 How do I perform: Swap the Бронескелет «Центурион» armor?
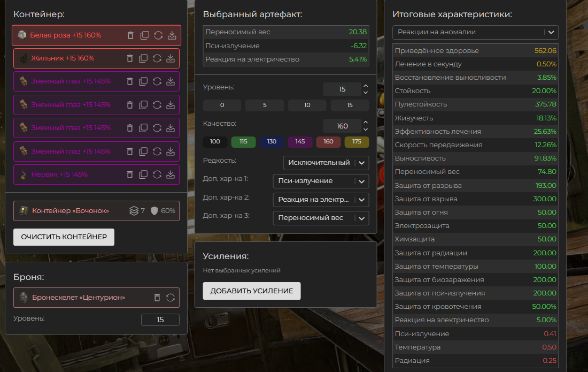click(x=171, y=298)
